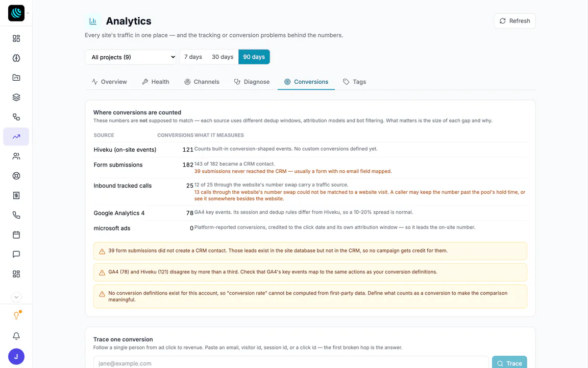The image size is (588, 368).
Task: Expand the workspace switcher chevron beside the logo
Action: click(x=28, y=13)
